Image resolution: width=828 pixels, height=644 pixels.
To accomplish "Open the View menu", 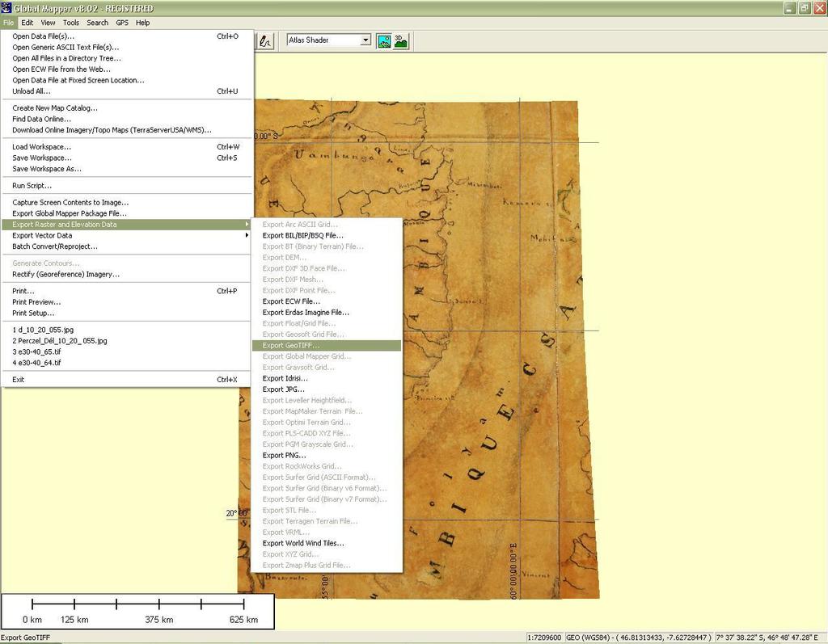I will (x=48, y=23).
